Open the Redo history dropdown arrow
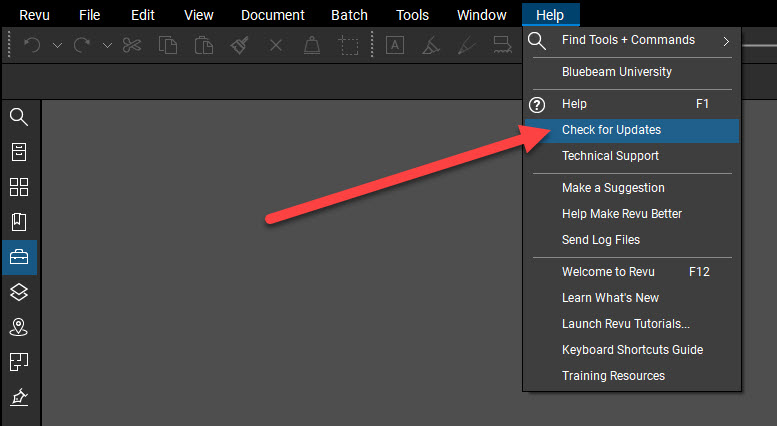 click(107, 46)
